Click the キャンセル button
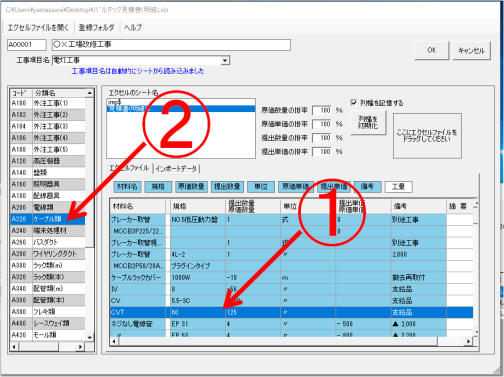Screen dimensions: 504x377 (471, 50)
